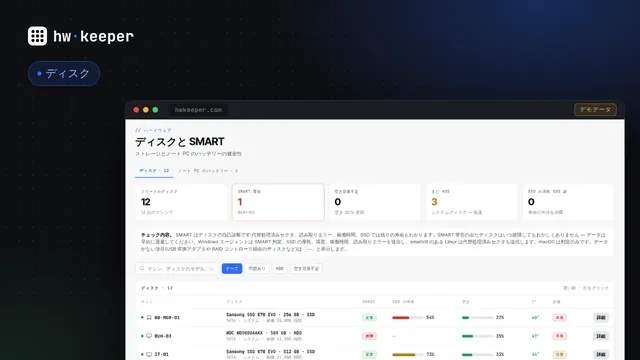Click the 35% free space bar

pyautogui.click(x=477, y=336)
